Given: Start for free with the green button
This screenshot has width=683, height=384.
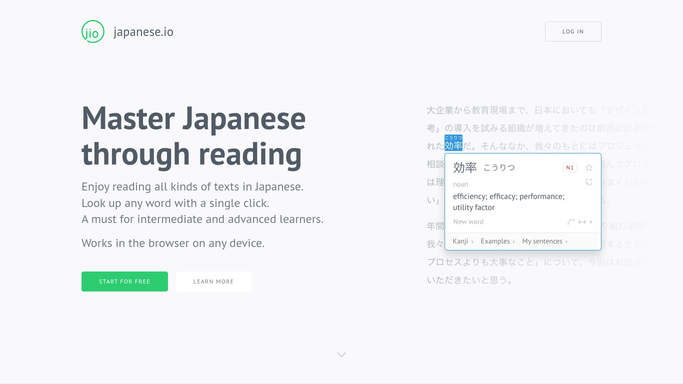Looking at the screenshot, I should (125, 281).
